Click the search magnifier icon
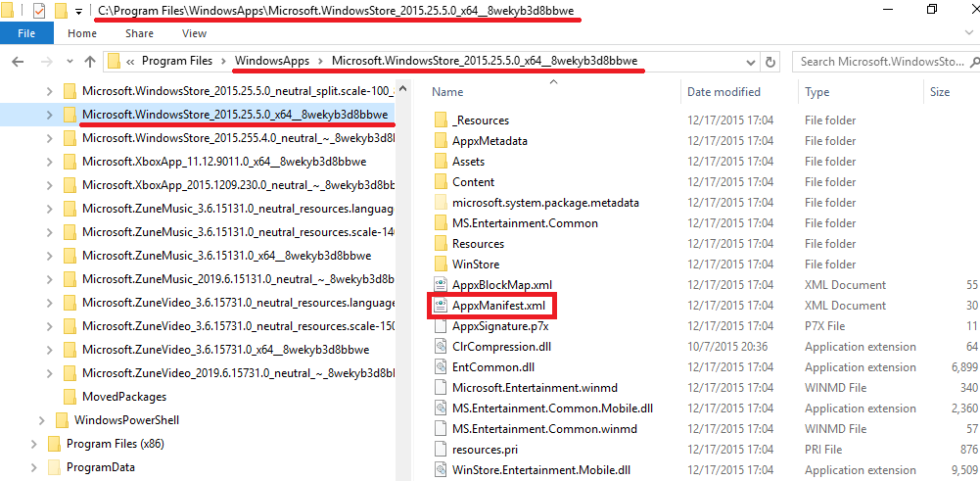 pyautogui.click(x=973, y=62)
